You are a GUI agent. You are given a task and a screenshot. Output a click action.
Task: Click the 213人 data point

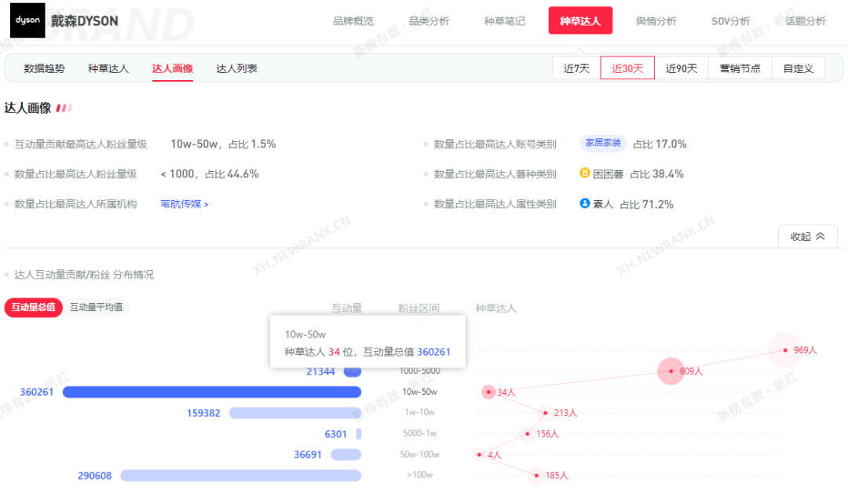click(545, 413)
